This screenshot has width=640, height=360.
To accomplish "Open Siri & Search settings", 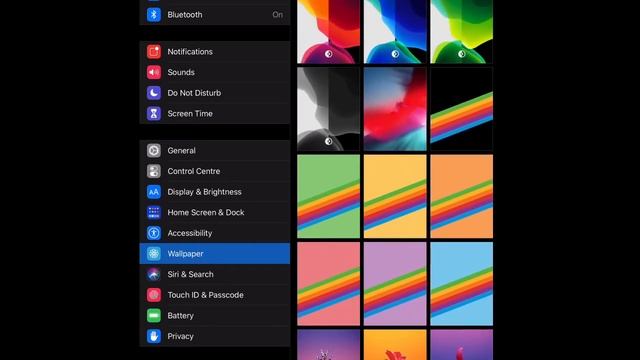I will point(215,274).
